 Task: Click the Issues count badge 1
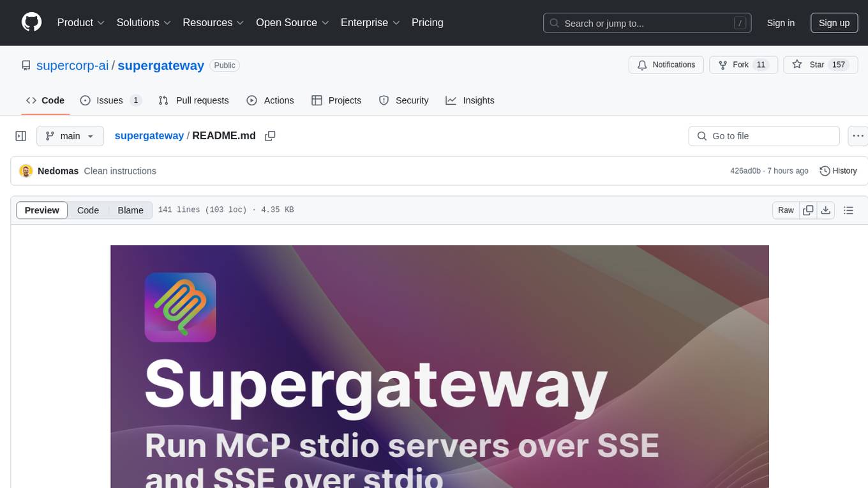(x=135, y=100)
